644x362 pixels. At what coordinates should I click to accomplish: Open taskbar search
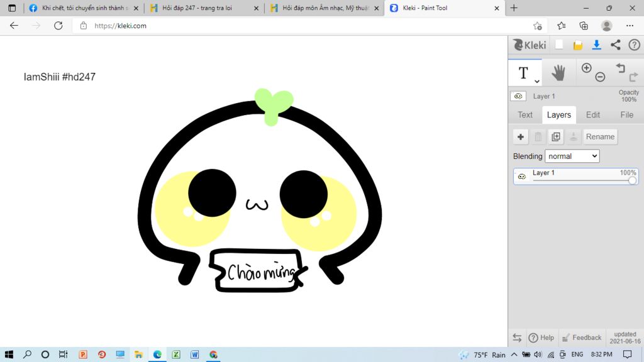[x=27, y=354]
